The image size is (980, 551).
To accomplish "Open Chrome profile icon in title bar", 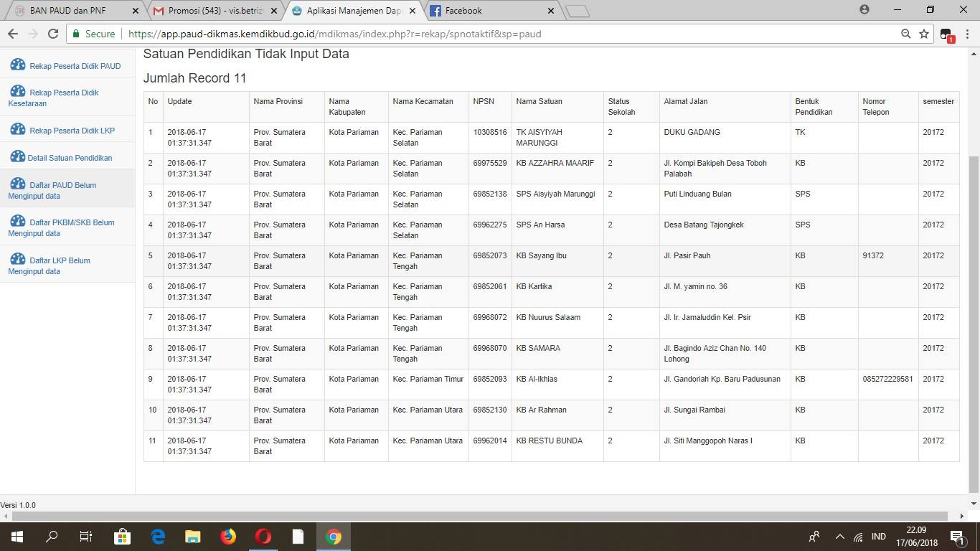I will pos(864,10).
